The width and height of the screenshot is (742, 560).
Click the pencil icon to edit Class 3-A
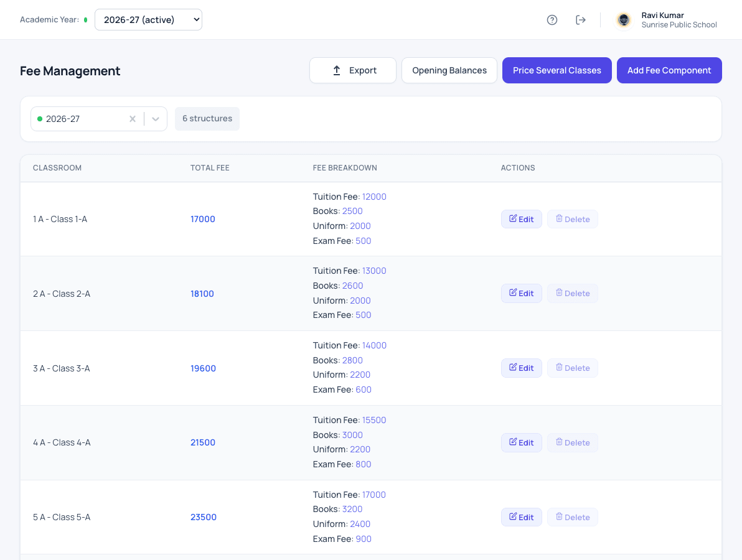513,367
